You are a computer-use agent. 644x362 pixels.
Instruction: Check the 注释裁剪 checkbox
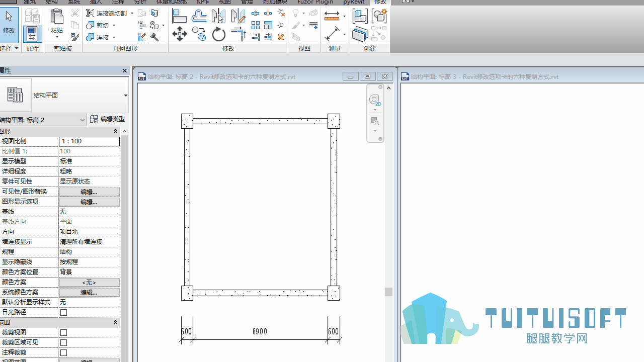[x=64, y=352]
